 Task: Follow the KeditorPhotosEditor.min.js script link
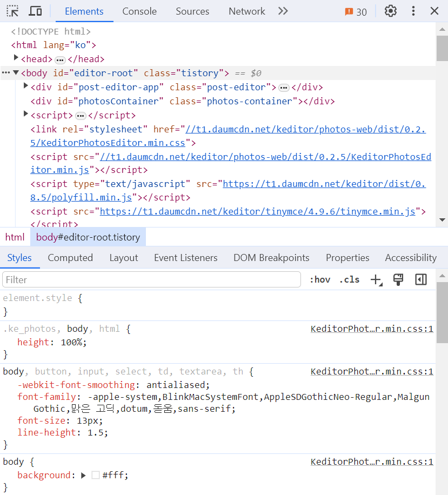coord(231,163)
